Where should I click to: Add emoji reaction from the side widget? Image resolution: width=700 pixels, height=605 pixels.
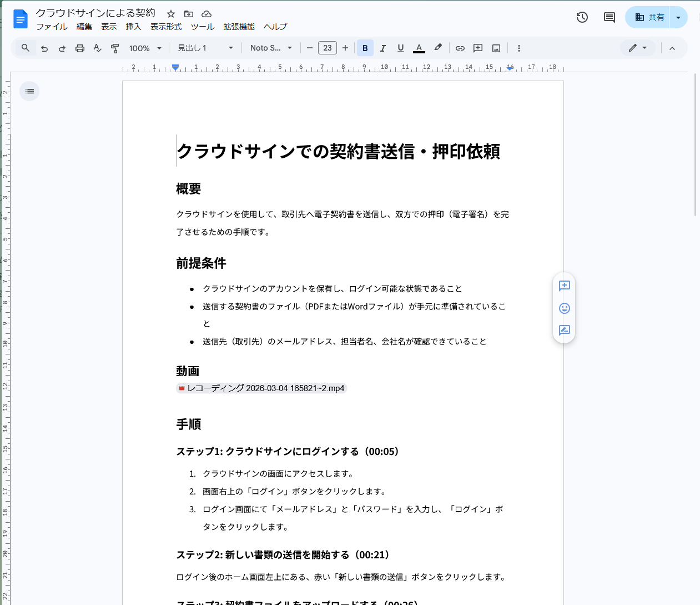point(565,308)
